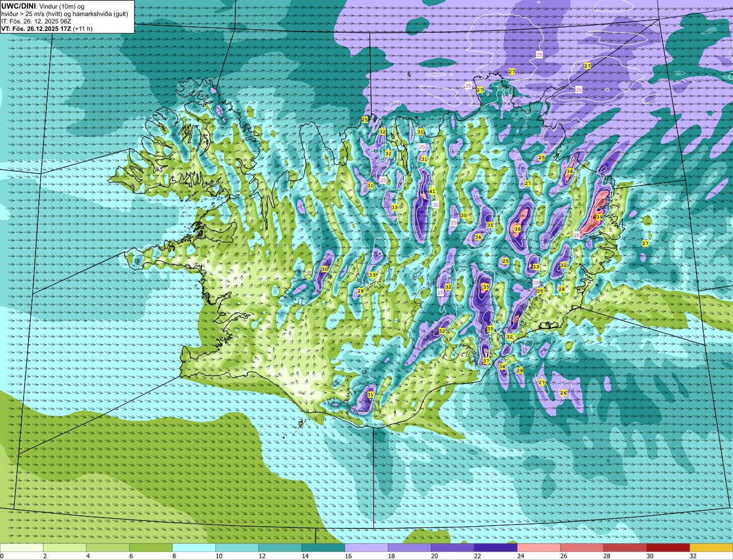733x560 pixels.
Task: Click the '20' tick label on the scale
Action: 435,556
